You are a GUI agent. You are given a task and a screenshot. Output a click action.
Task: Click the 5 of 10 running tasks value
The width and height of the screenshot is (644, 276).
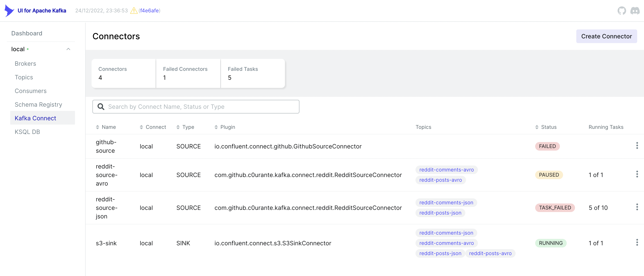[x=598, y=208]
